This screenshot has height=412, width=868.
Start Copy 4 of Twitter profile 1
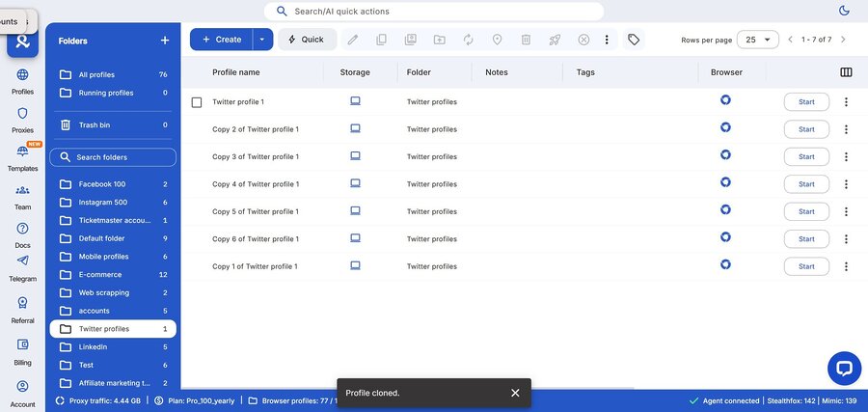806,184
